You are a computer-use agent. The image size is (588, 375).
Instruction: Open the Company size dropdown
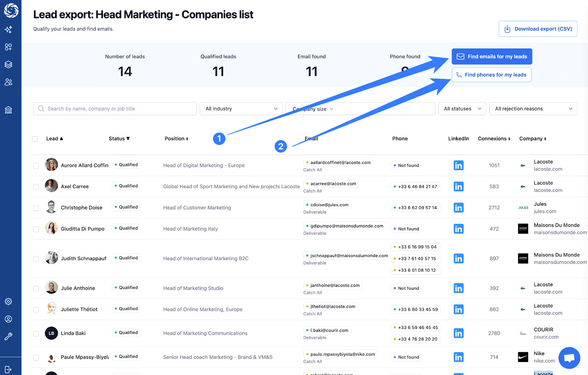pos(360,109)
